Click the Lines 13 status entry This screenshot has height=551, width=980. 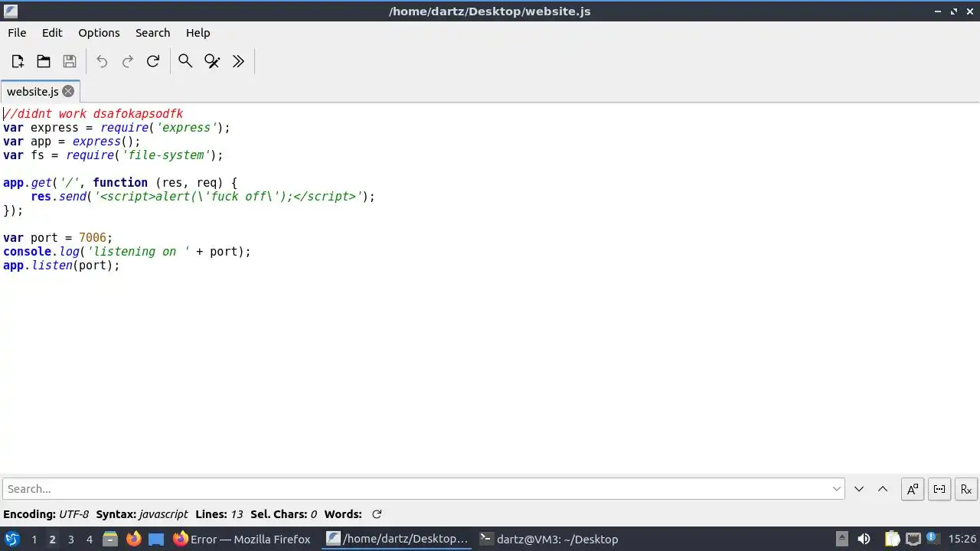point(219,514)
